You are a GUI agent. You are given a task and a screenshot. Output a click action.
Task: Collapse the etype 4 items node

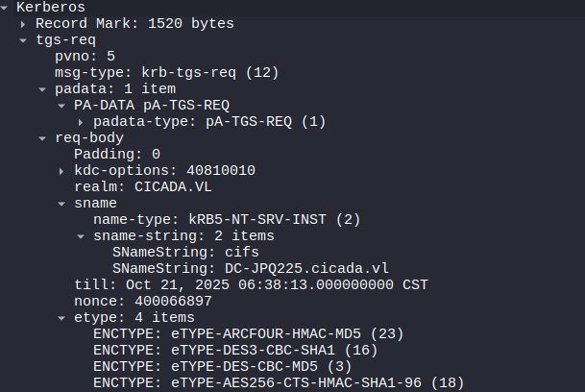coord(61,318)
